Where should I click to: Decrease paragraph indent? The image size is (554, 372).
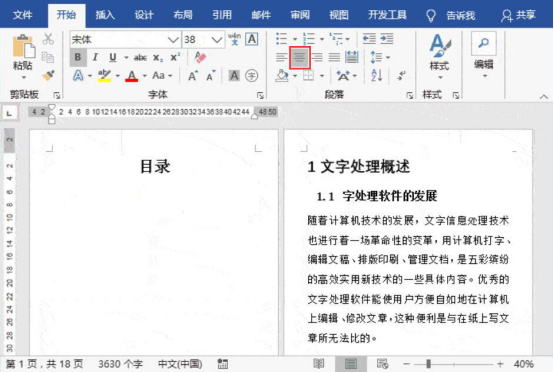[x=369, y=39]
